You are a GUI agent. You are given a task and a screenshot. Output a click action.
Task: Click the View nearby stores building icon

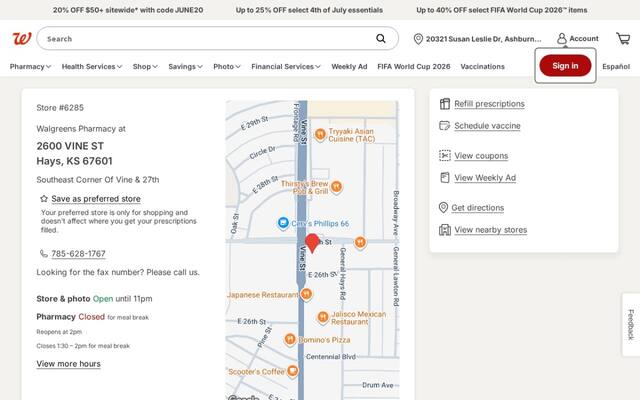(445, 230)
